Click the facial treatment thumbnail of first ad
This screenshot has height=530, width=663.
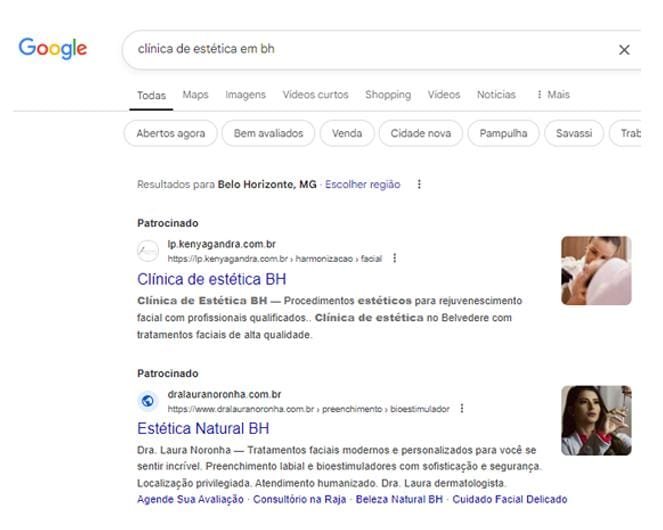(596, 270)
